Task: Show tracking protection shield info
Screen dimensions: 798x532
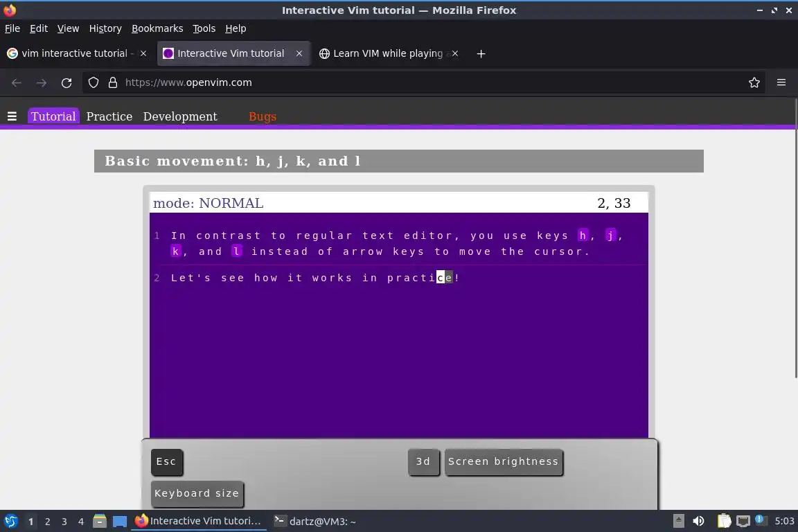Action: tap(93, 82)
